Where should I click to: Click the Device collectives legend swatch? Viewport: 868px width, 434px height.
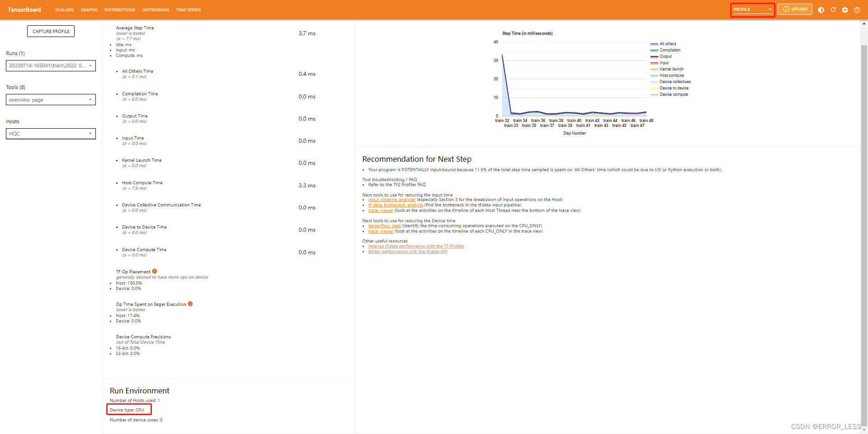[x=654, y=82]
